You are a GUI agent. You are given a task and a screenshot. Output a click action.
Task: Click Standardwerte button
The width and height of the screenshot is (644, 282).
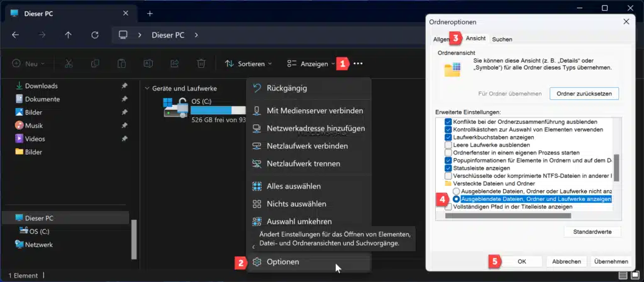point(592,232)
